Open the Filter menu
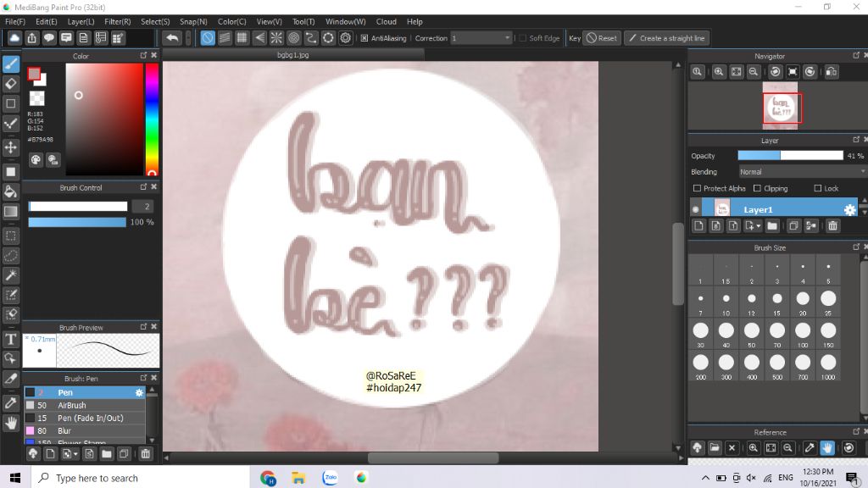The height and width of the screenshot is (488, 868). pos(117,21)
